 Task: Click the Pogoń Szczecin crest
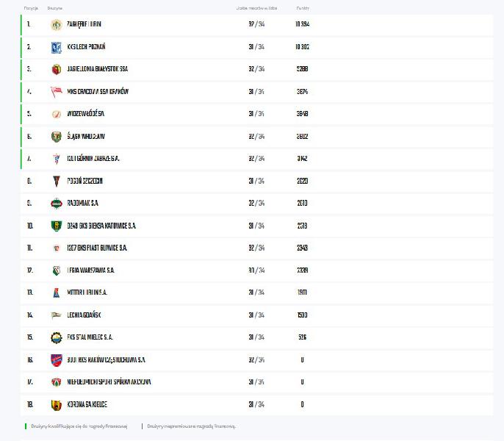(x=56, y=181)
